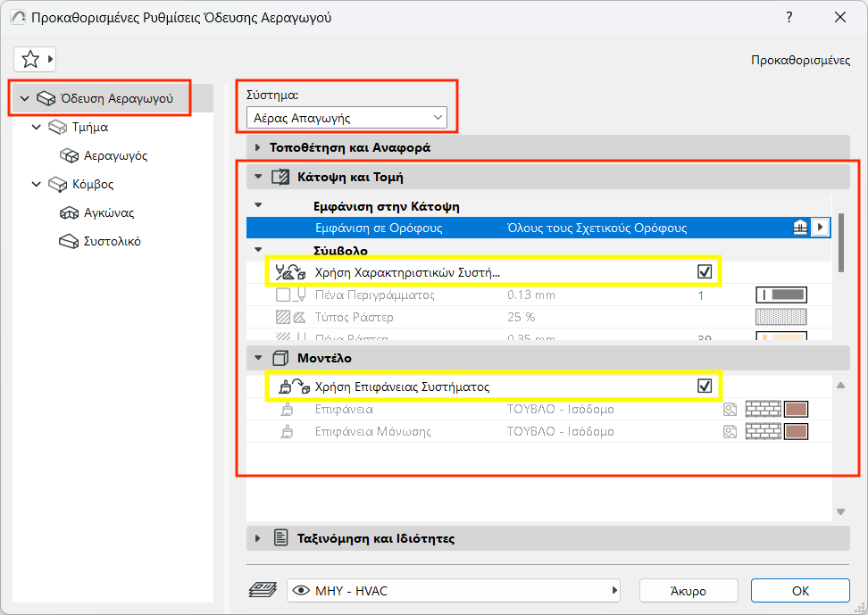Viewport: 868px width, 615px height.
Task: Click the Όδευση Αεραγωγού duct routing icon
Action: (46, 98)
